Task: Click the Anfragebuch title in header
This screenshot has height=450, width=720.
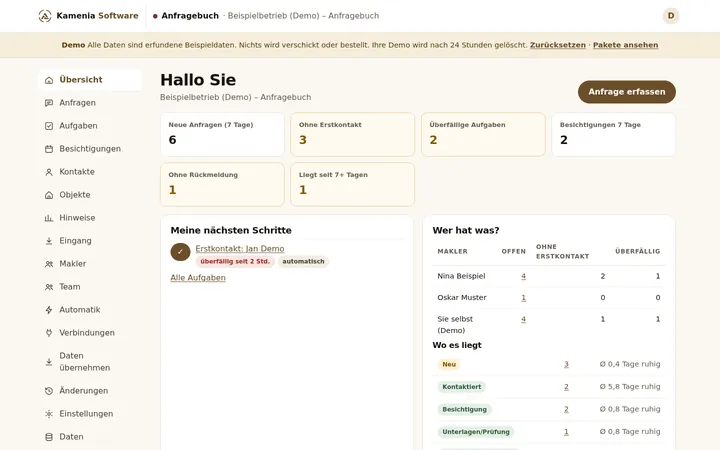Action: pyautogui.click(x=190, y=16)
